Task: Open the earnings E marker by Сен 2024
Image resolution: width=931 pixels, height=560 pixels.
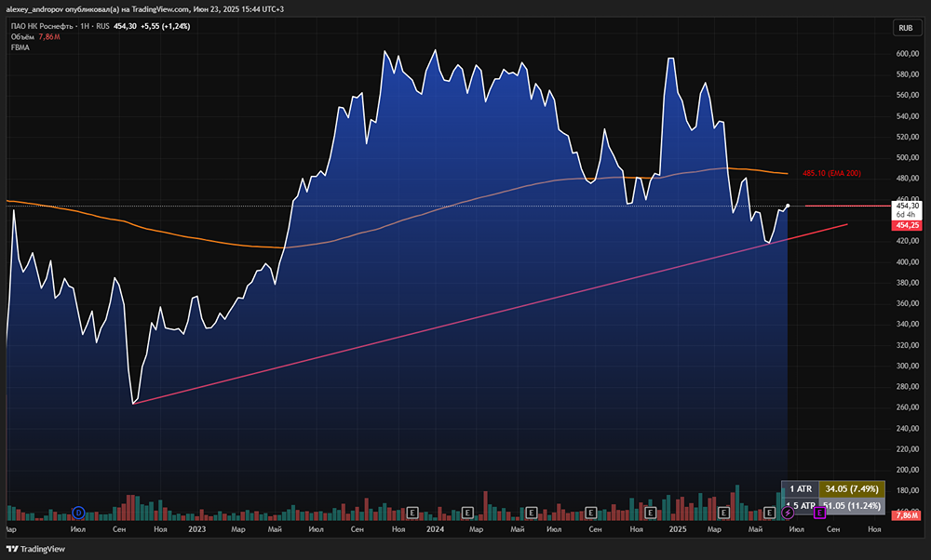Action: click(590, 513)
